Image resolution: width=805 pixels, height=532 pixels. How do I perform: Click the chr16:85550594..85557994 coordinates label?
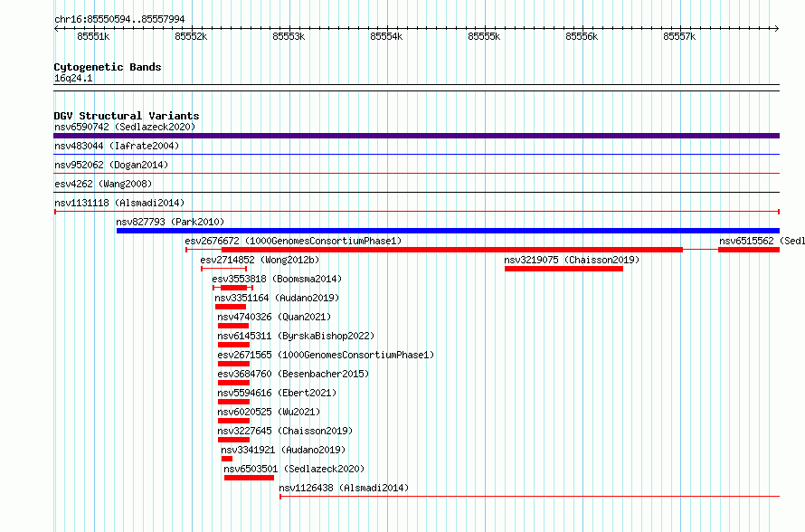click(119, 19)
